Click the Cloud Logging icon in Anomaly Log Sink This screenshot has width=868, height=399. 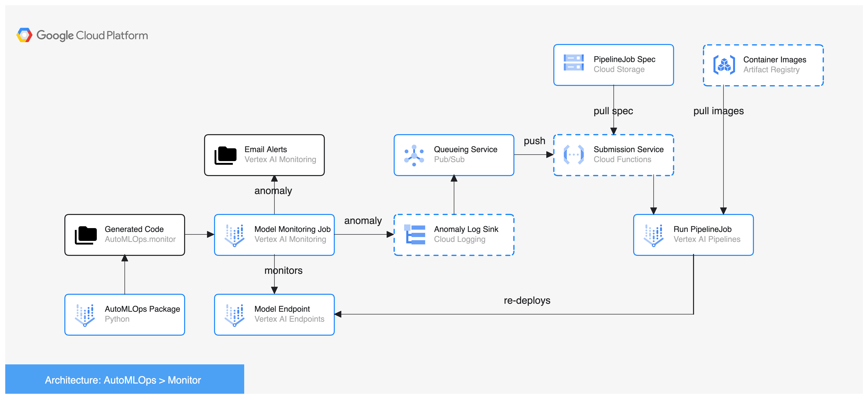coord(415,235)
